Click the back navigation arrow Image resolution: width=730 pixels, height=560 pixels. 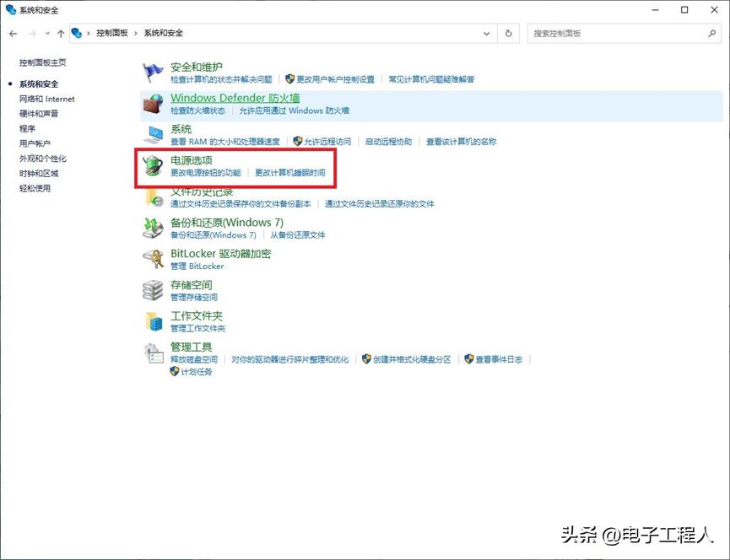(14, 34)
